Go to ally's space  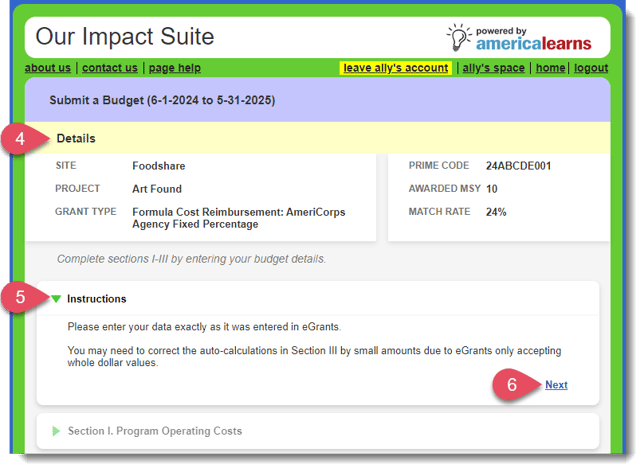coord(493,68)
